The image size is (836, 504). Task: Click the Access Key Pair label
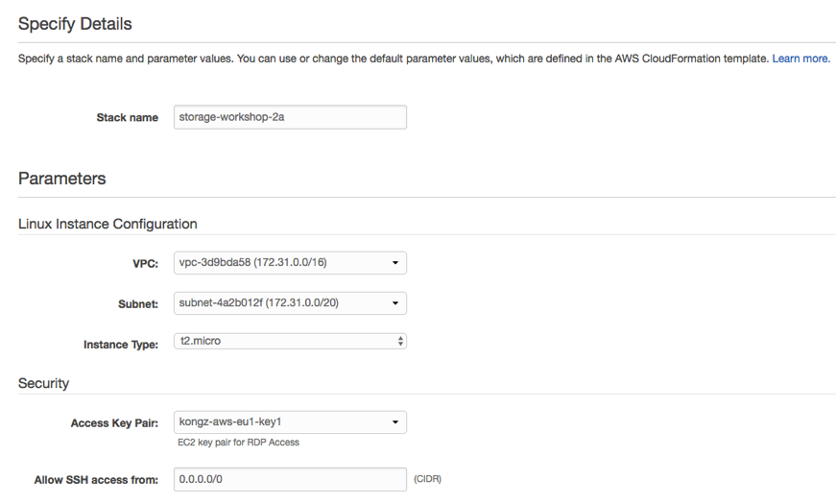pyautogui.click(x=114, y=423)
